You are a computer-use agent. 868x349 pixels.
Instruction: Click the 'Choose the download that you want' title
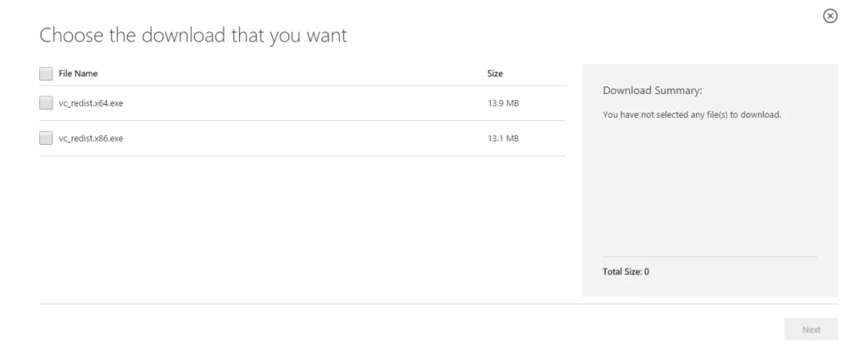pos(194,36)
